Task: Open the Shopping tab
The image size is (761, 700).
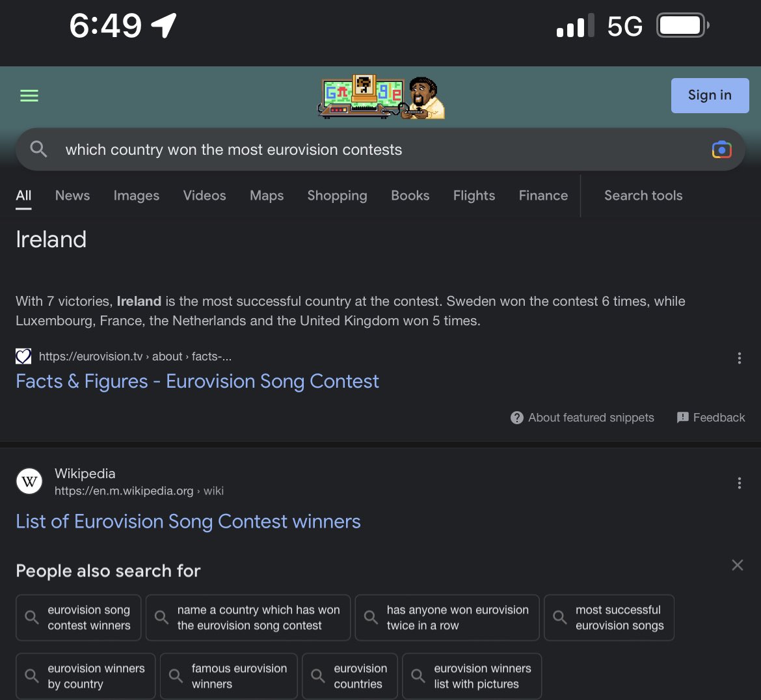Action: [x=338, y=196]
